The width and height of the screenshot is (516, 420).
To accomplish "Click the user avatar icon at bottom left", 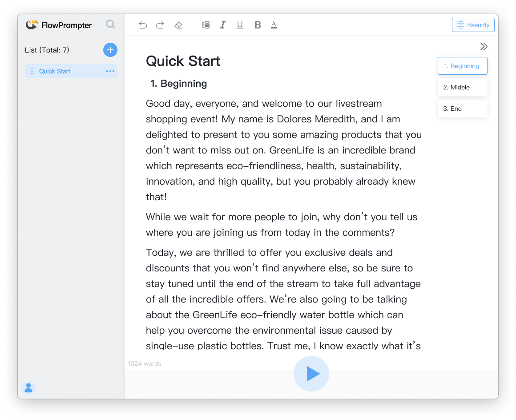I will [x=28, y=388].
